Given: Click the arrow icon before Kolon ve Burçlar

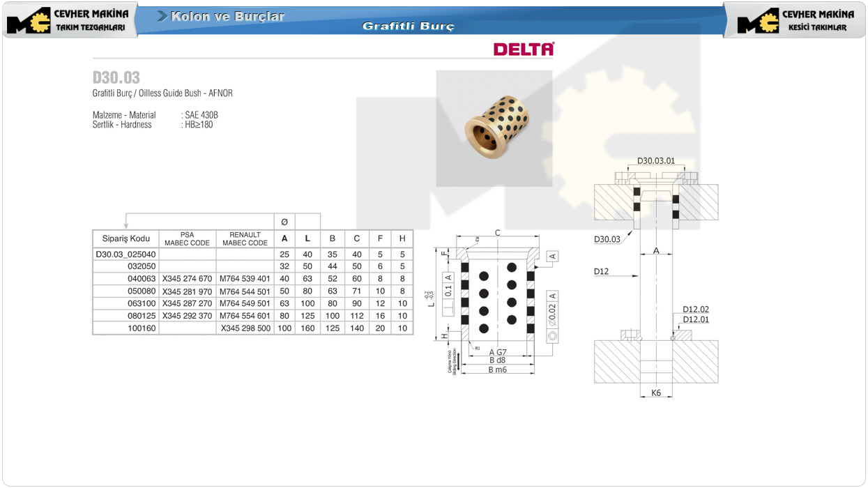Looking at the screenshot, I should click(162, 16).
